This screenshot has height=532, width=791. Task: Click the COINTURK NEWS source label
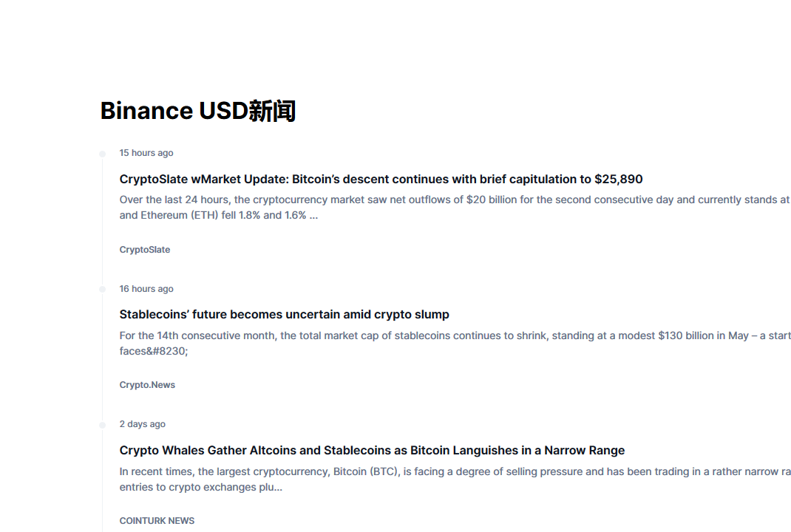point(157,520)
